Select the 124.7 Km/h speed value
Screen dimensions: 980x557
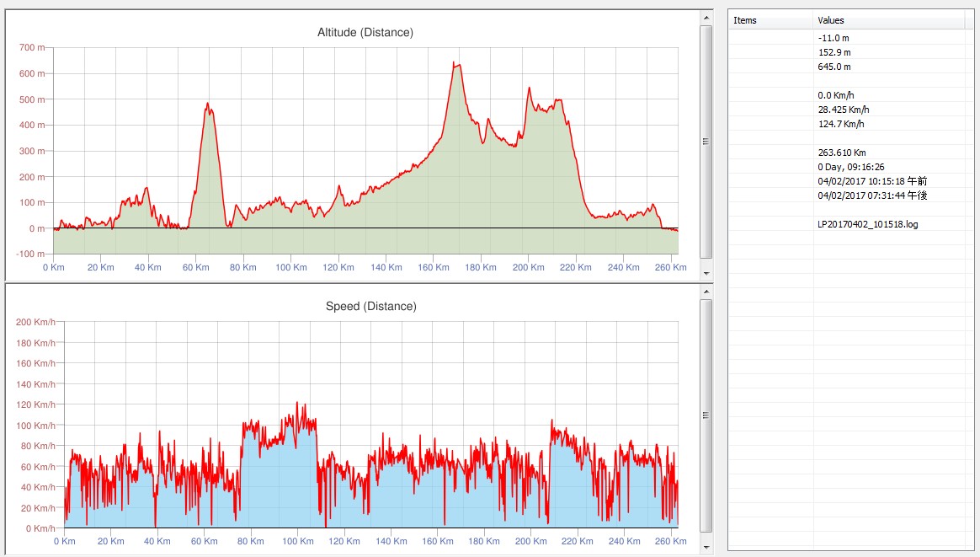[x=841, y=124]
